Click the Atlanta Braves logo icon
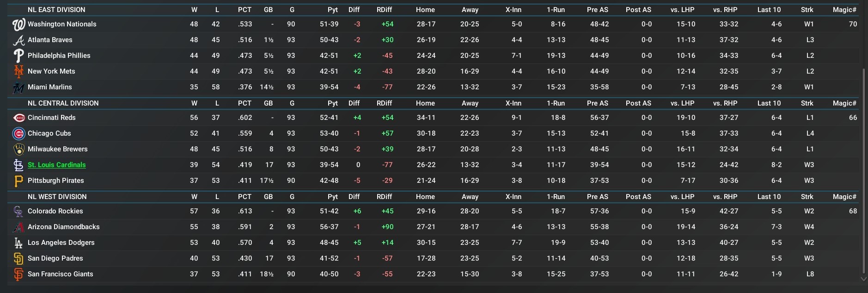Viewport: 868px width, 293px height. click(18, 40)
